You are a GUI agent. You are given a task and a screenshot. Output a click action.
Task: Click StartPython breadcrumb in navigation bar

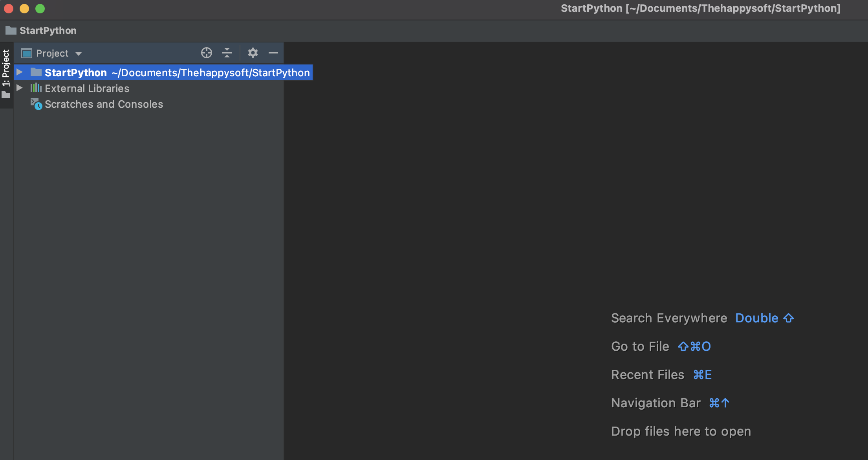pyautogui.click(x=48, y=30)
